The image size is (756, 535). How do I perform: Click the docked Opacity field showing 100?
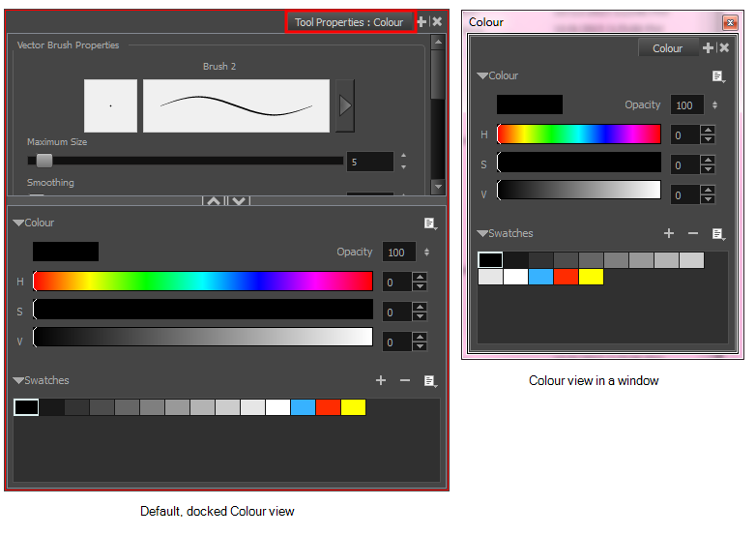click(x=398, y=252)
